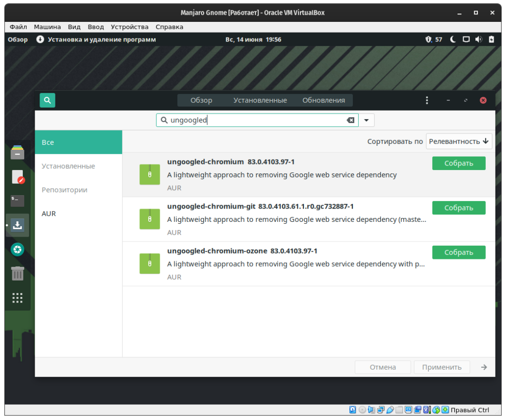
Task: Launch terminal from dock
Action: click(x=17, y=201)
